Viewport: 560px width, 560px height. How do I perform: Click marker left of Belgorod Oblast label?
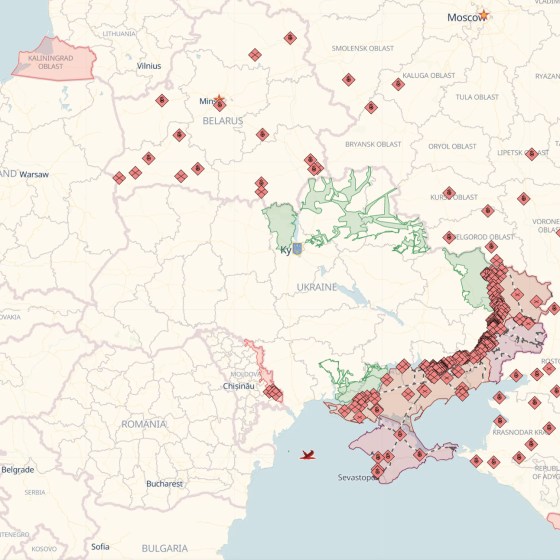(x=449, y=237)
